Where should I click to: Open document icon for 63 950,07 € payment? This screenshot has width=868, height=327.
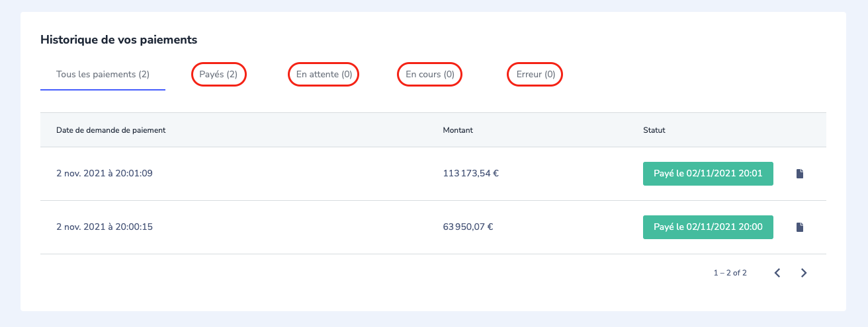click(x=799, y=227)
